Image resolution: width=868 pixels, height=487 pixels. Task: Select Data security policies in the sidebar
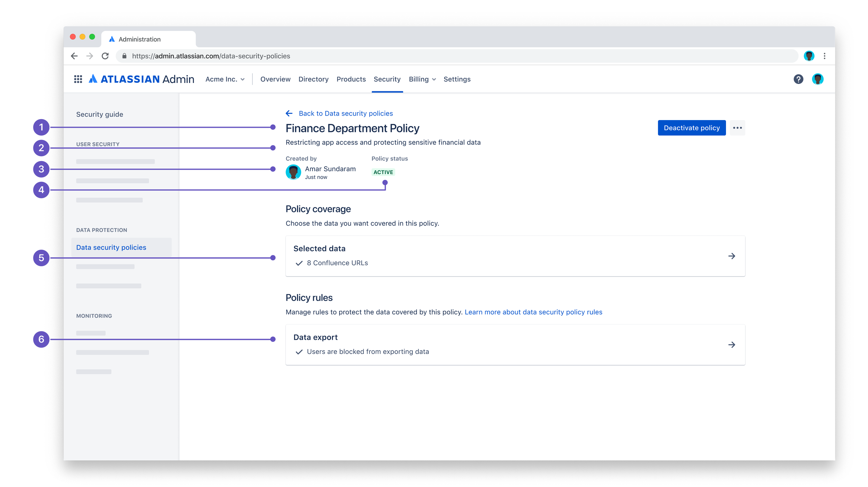(111, 247)
